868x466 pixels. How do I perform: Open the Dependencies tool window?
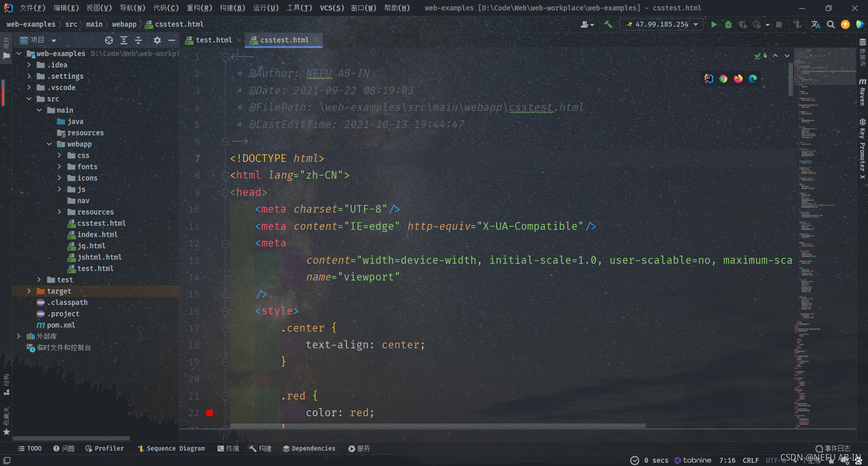(309, 448)
